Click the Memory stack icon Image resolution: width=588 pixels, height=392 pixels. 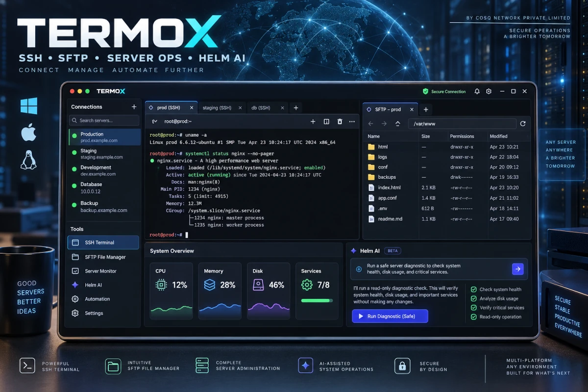coord(210,285)
